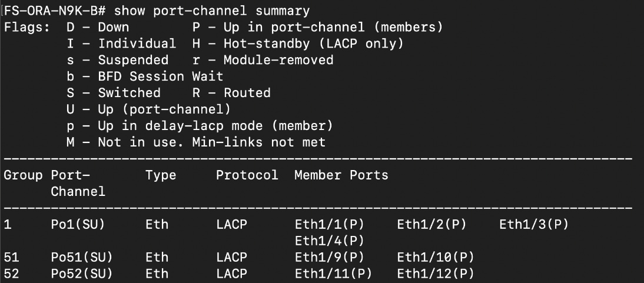This screenshot has height=283, width=644.
Task: Click the Po1(SU) port-channel entry
Action: [78, 224]
